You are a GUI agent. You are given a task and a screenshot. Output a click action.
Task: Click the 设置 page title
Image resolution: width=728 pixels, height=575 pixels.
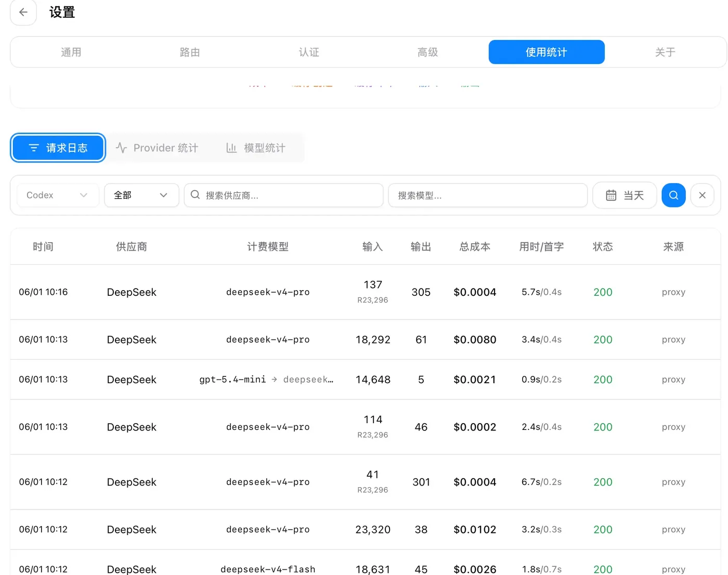pos(62,12)
